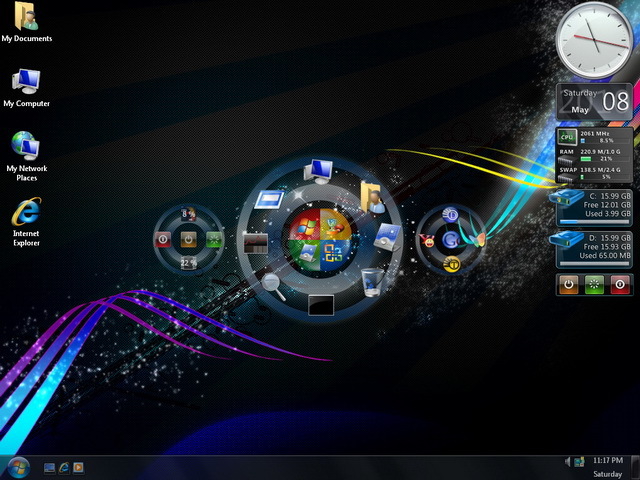Viewport: 640px width, 480px height.
Task: Open the Saturday May 08 calendar gadget
Action: 594,102
